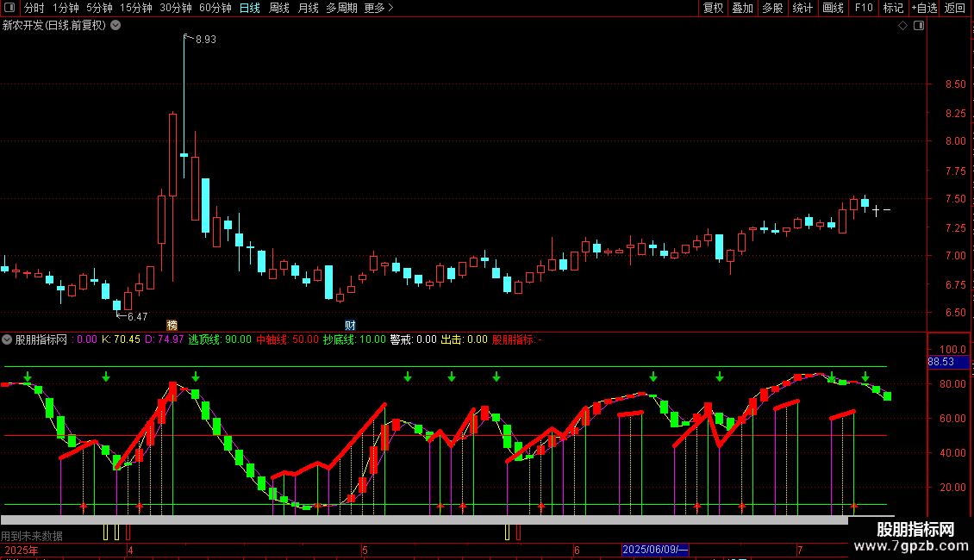Viewport: 974px width, 560px height.
Task: Expand the 更多 periods menu
Action: [x=379, y=8]
